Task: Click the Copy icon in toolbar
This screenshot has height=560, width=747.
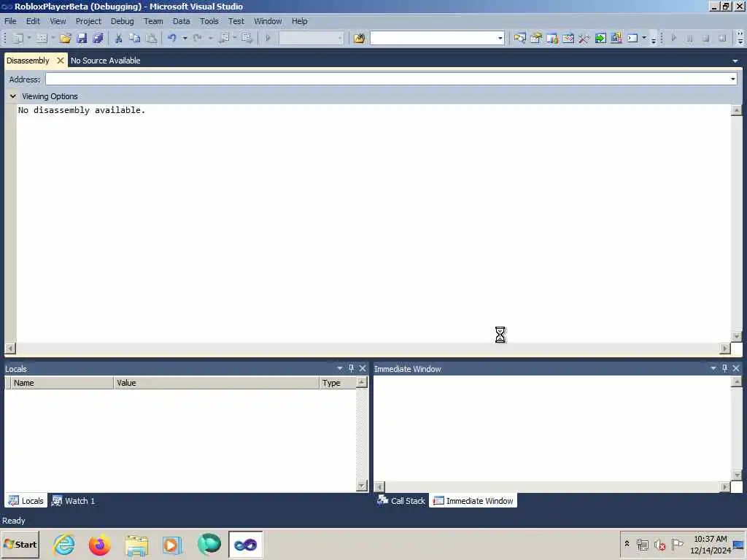Action: (135, 38)
